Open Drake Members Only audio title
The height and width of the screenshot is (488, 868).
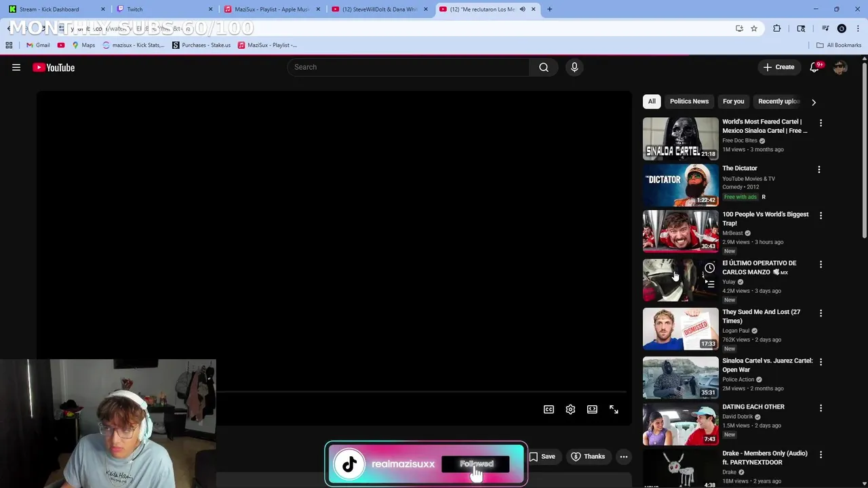(x=765, y=457)
